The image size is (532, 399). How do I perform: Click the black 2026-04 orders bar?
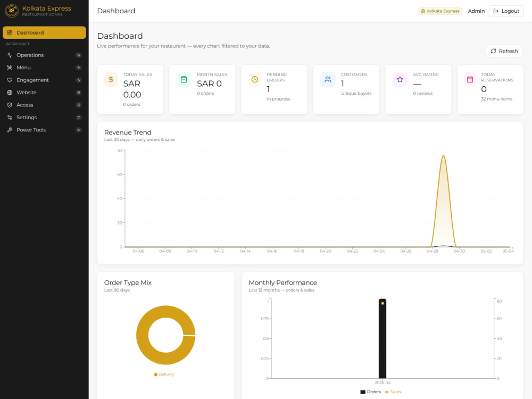coord(383,338)
